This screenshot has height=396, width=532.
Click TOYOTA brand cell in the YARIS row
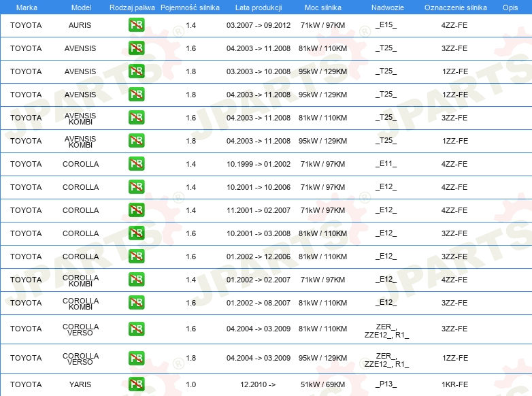[x=26, y=384]
